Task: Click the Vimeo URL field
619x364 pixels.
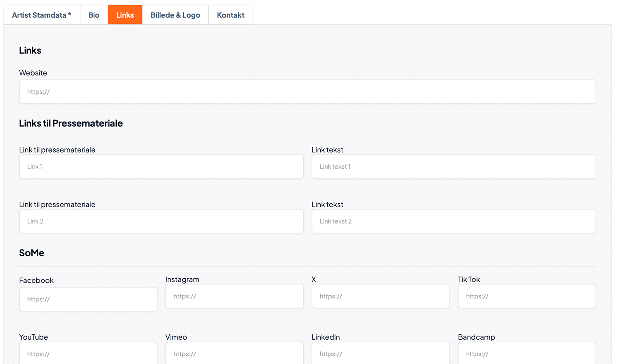Action: [234, 354]
